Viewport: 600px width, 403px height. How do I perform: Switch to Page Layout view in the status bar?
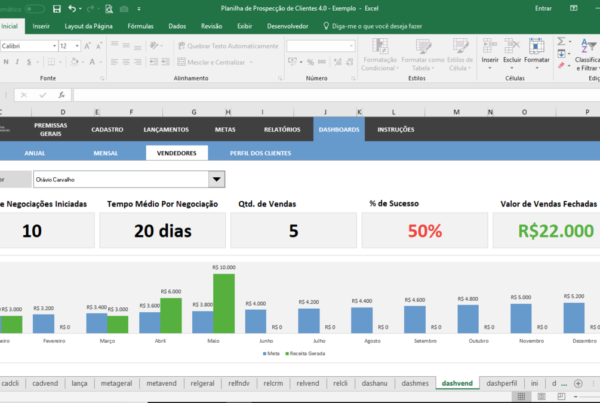point(541,396)
